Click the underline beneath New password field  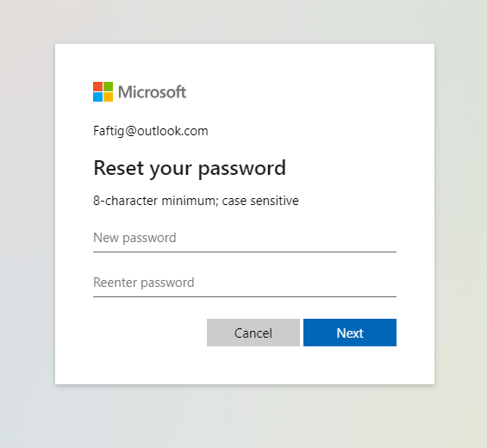tap(245, 252)
